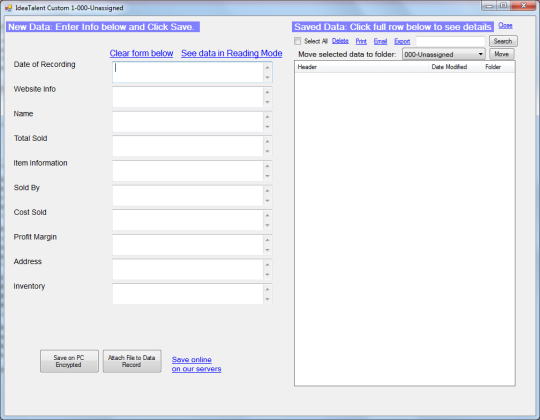Sort by Folder column
This screenshot has height=420, width=540.
pos(498,67)
